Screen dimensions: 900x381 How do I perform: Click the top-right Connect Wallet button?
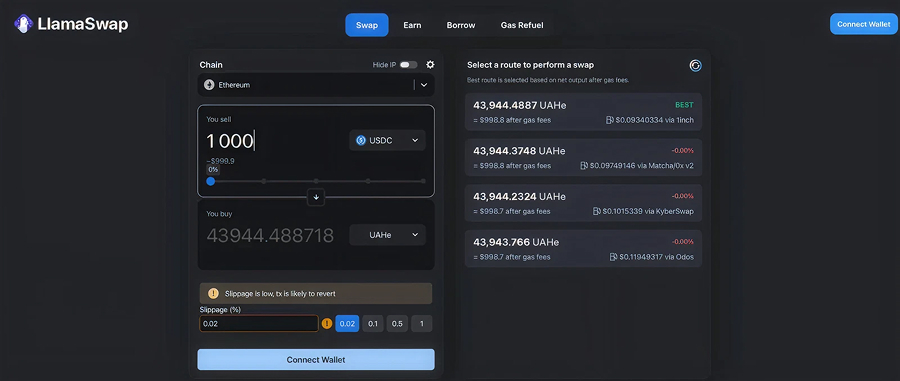coord(863,24)
